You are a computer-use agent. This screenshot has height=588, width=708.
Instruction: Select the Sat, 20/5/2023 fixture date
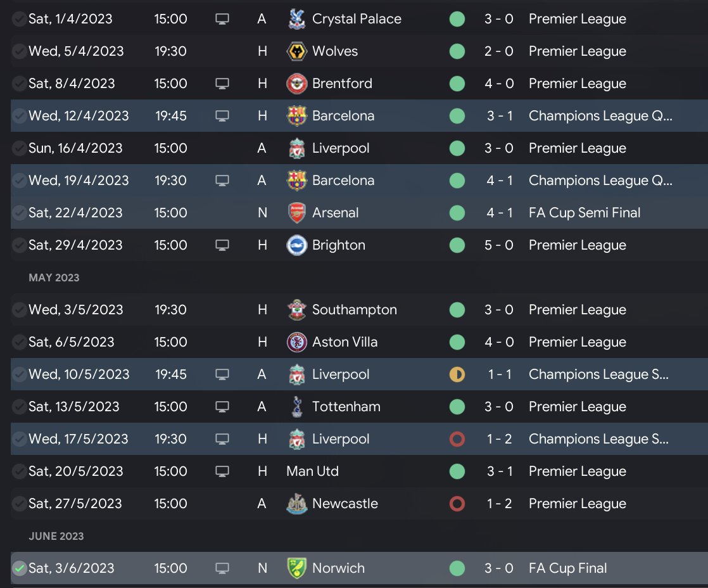point(75,471)
